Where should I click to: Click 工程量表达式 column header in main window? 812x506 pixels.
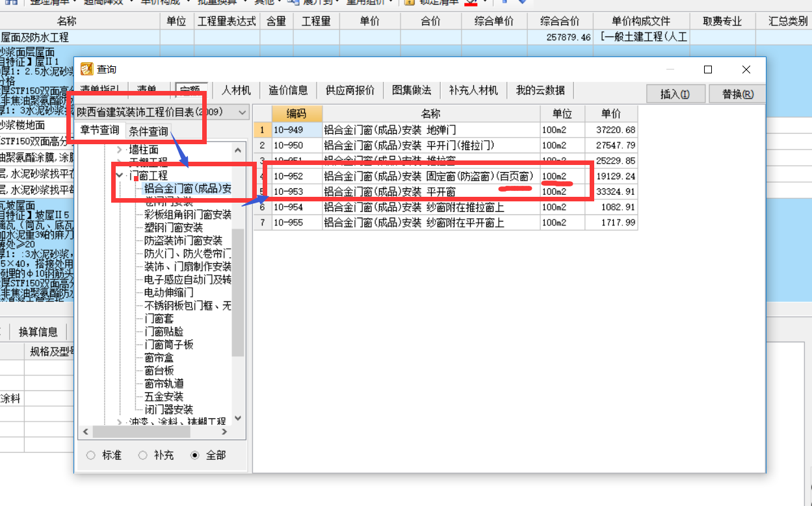tap(227, 21)
